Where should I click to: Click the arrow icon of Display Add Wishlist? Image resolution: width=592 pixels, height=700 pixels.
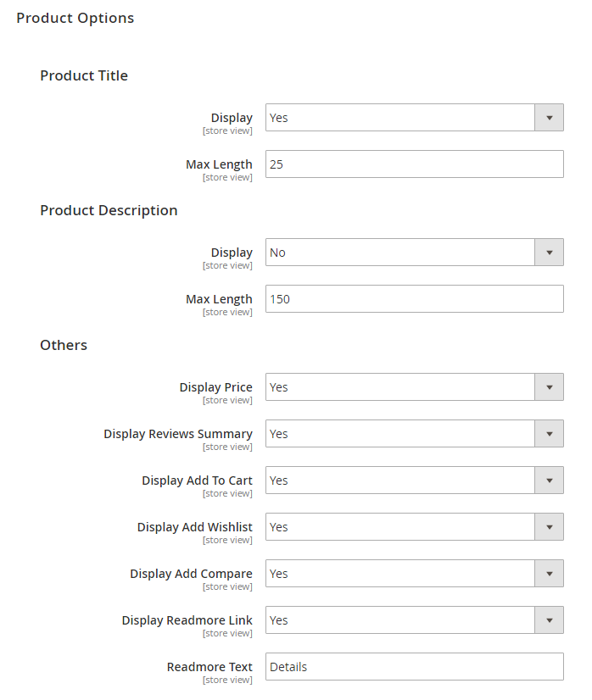(x=549, y=527)
